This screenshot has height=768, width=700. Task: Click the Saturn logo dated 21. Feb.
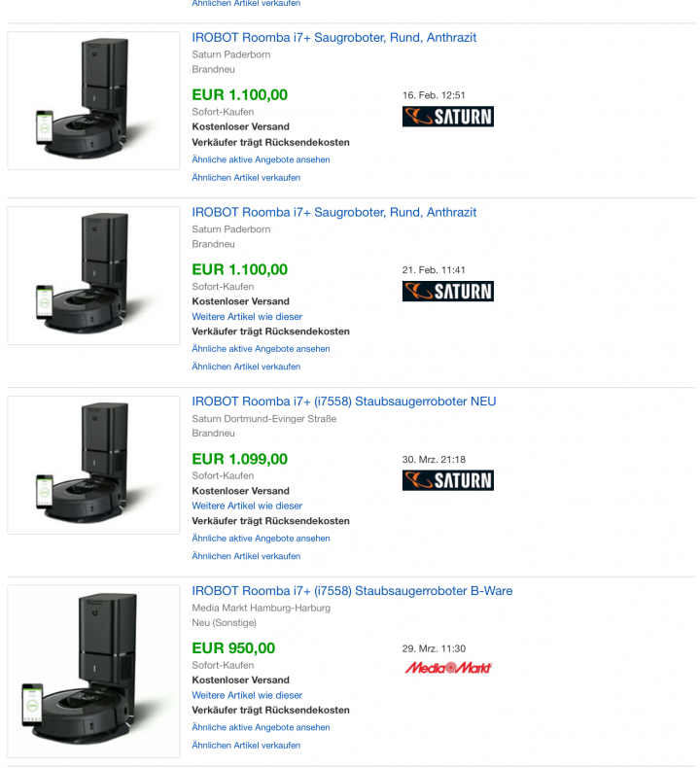point(448,291)
